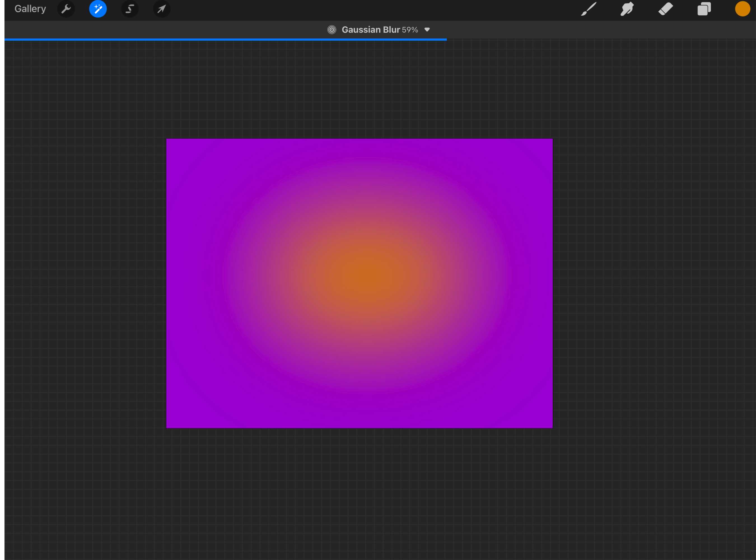The height and width of the screenshot is (560, 756).
Task: Activate the Selection tool
Action: click(130, 9)
